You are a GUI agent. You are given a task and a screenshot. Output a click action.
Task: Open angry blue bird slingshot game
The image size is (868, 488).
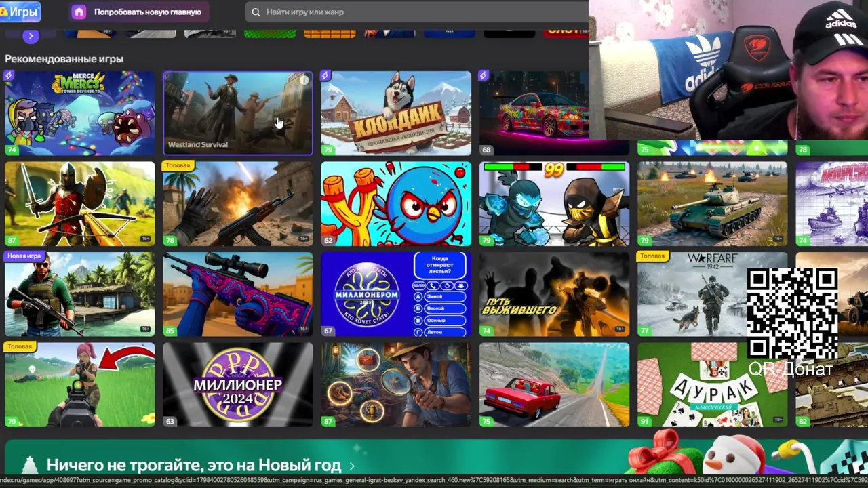pyautogui.click(x=396, y=203)
